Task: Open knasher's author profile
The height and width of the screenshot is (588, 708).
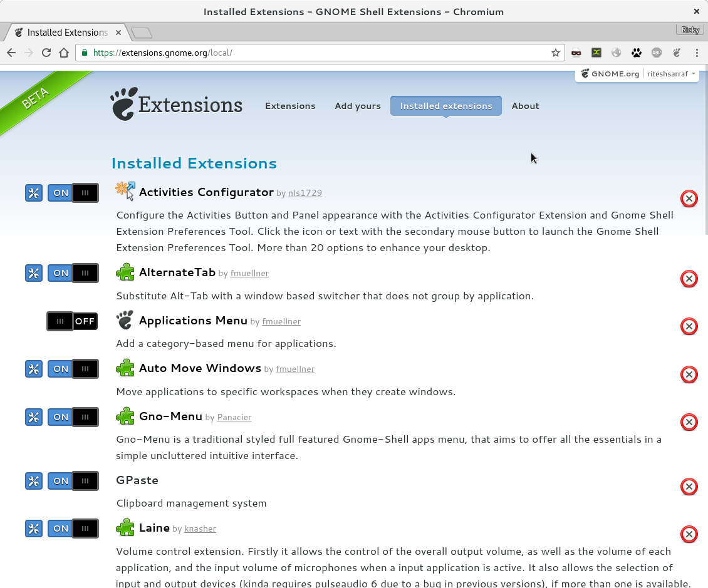Action: coord(200,529)
